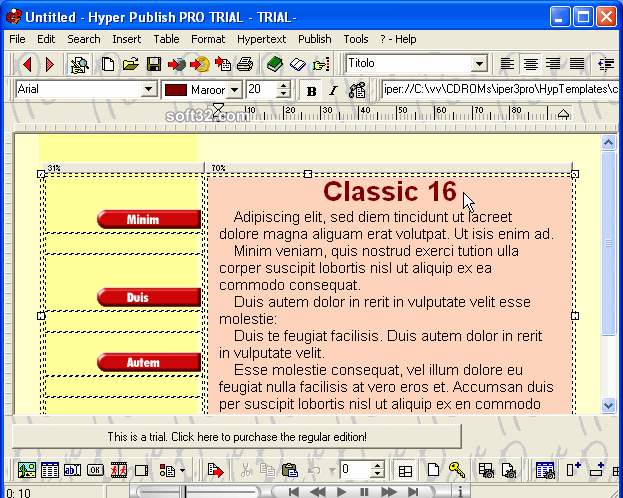Justify the text

pos(577,64)
